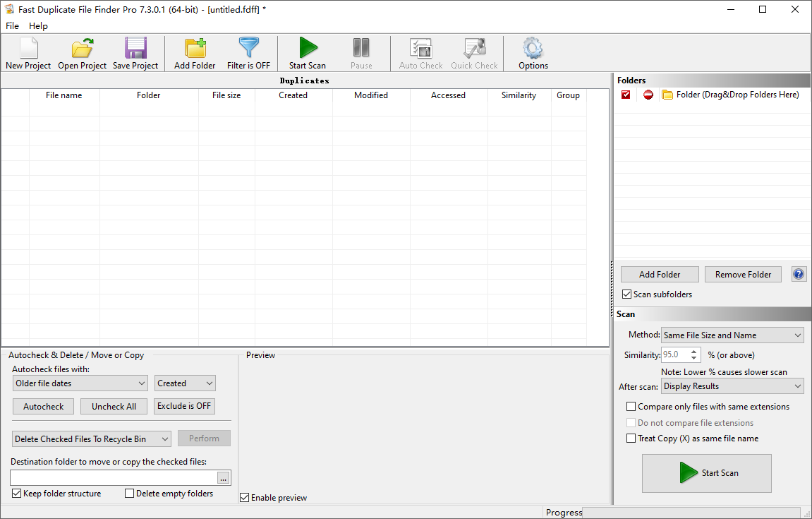Select the Folder (Drag&Drop Folders Here) entry
Viewport: 812px width, 519px height.
pos(737,95)
